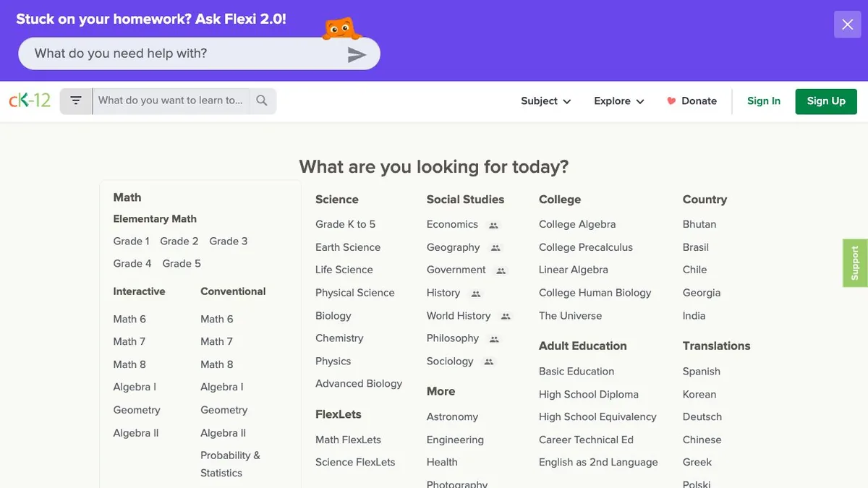868x488 pixels.
Task: Open Conventional Math 7
Action: [x=216, y=342]
